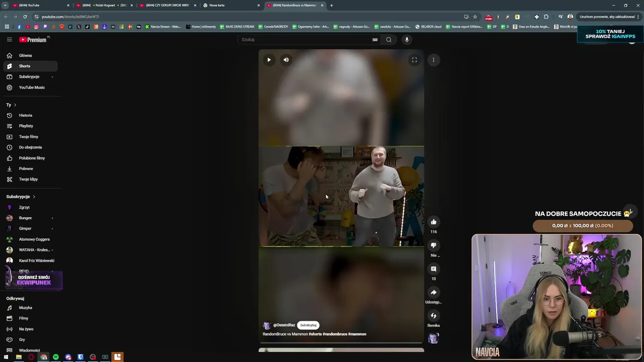Screen dimensions: 644x362
Task: Click Uruchom ponownie, aby zaktualizować button
Action: tap(607, 17)
